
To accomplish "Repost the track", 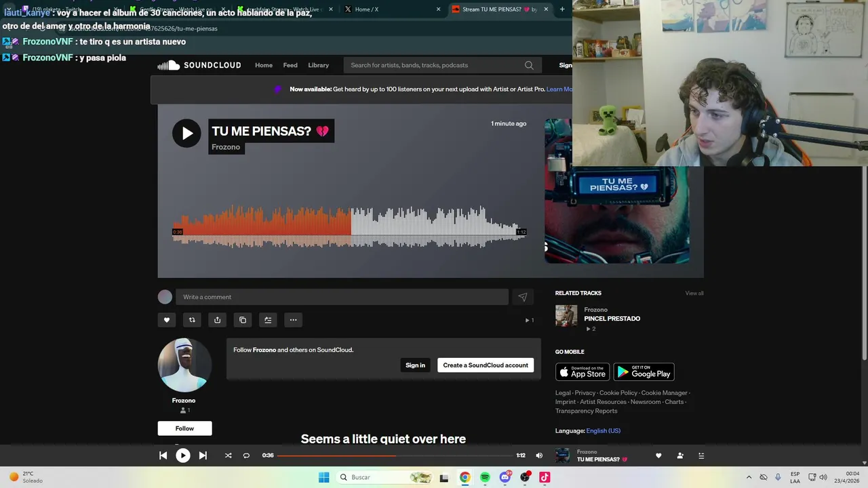I will [x=192, y=320].
